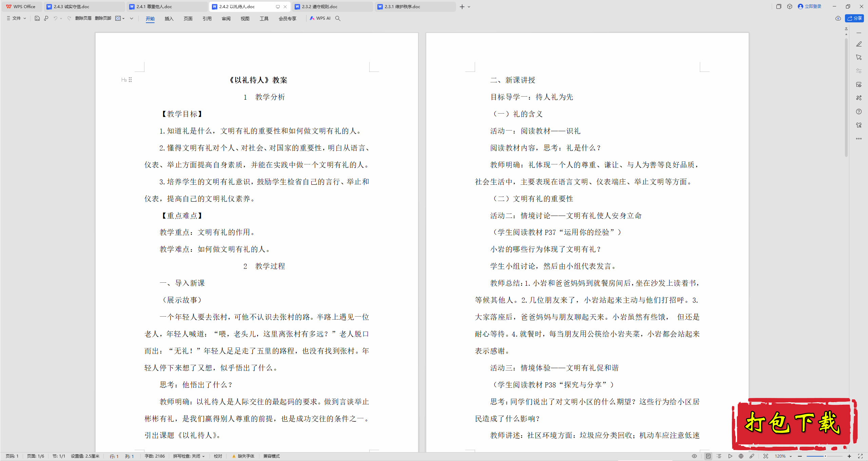Image resolution: width=868 pixels, height=461 pixels.
Task: Expand the shading box dropdown arrow
Action: [123, 18]
